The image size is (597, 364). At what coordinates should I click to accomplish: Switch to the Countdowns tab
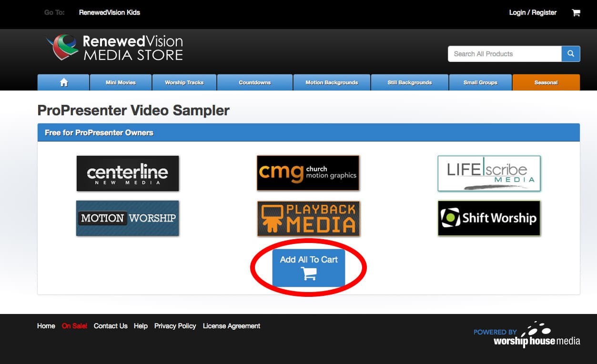(255, 82)
